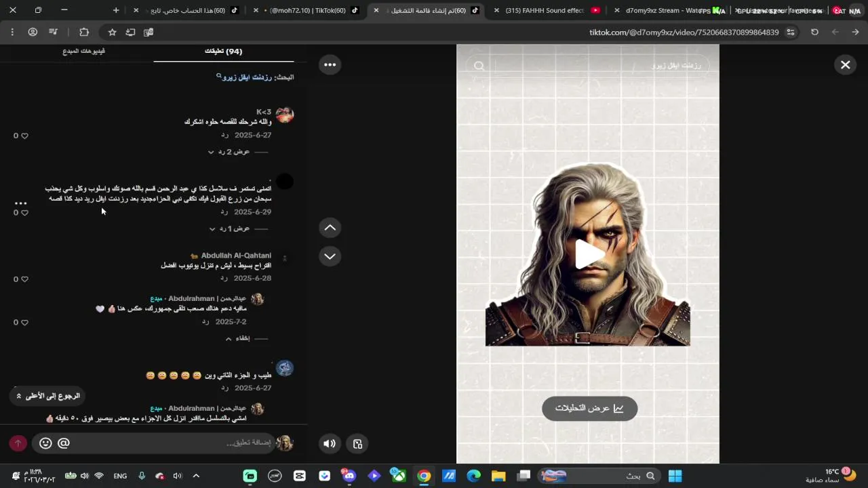868x488 pixels.
Task: Switch to the FAHHH Sound effect tab
Action: 548,10
